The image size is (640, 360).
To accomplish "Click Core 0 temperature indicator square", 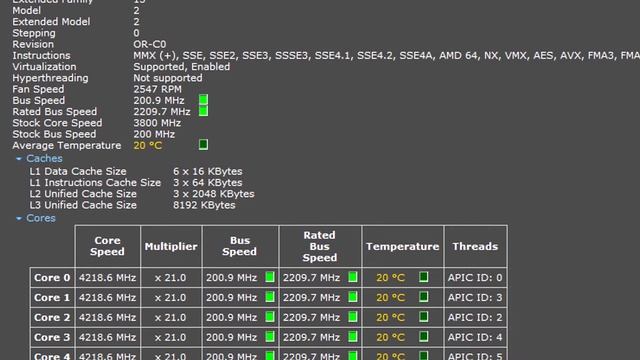I will [x=424, y=277].
